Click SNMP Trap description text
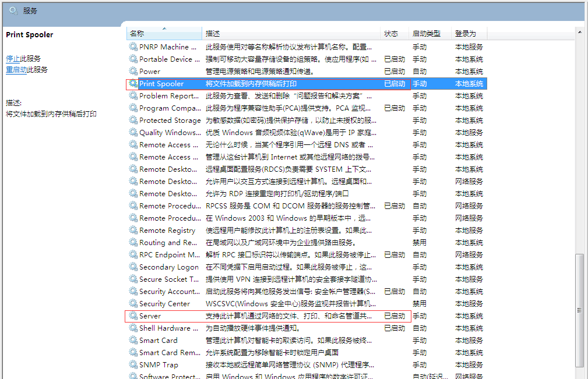588x379 pixels. tap(290, 365)
